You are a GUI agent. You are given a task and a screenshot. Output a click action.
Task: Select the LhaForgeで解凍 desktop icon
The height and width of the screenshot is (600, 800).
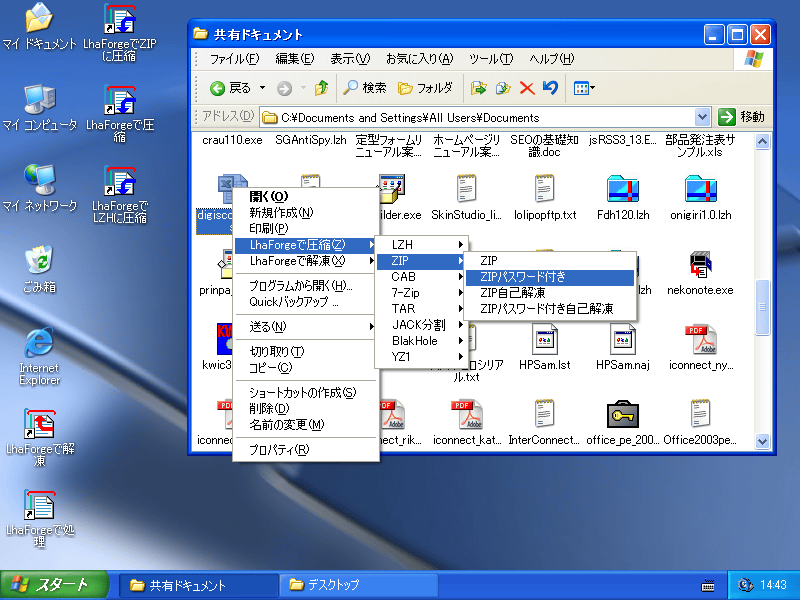40,437
